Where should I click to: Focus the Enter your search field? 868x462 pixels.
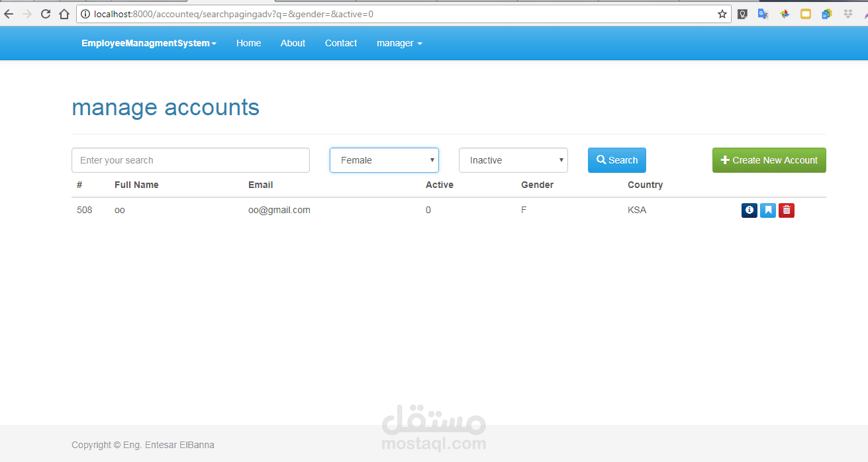[x=191, y=160]
